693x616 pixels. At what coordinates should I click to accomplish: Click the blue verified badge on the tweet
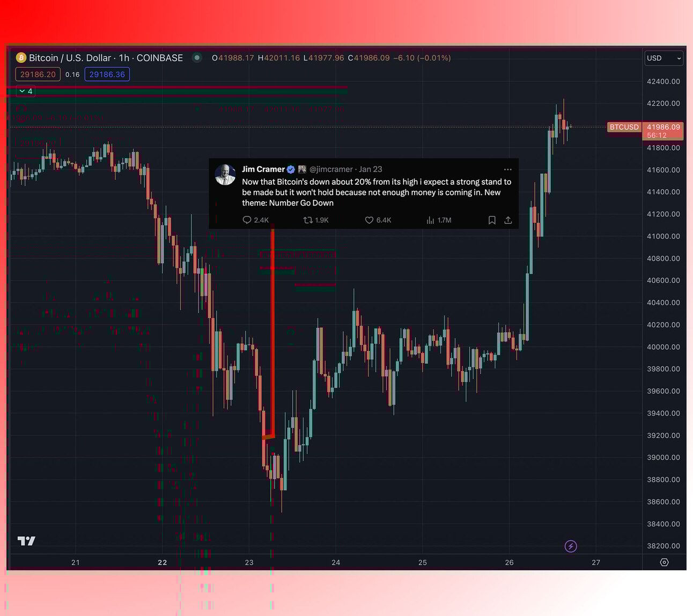[x=291, y=170]
